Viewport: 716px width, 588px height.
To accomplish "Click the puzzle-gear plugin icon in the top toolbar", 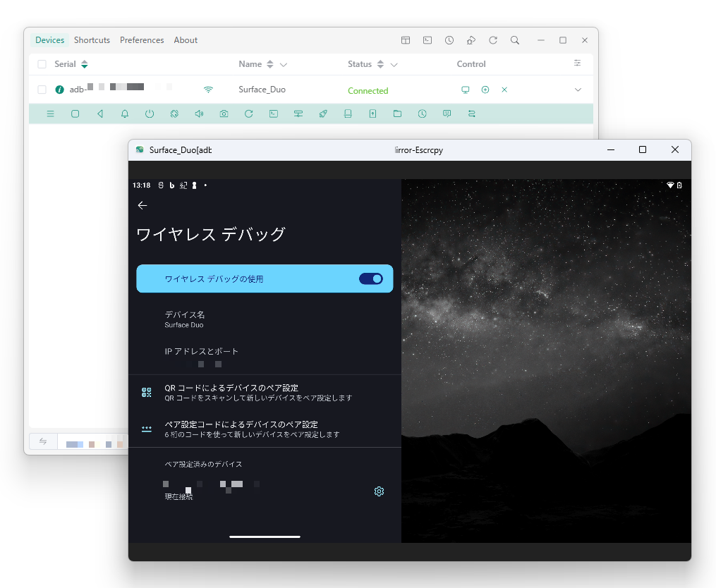I will point(471,40).
